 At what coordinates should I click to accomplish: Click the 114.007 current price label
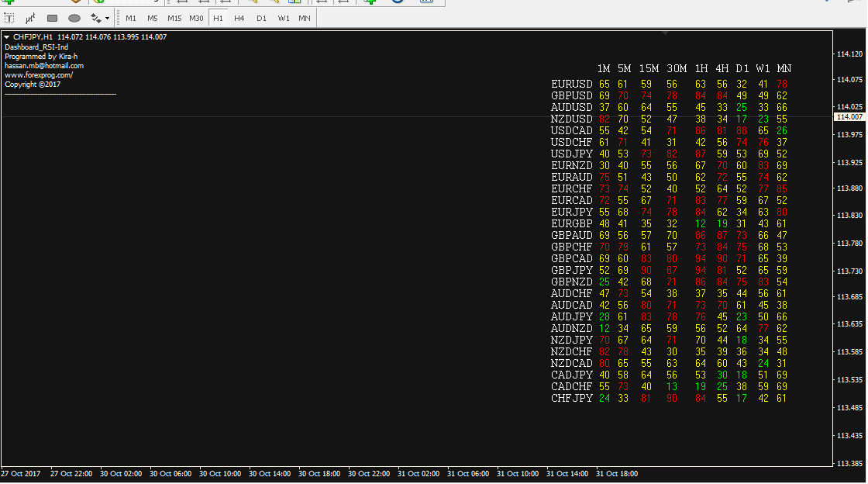tap(849, 117)
